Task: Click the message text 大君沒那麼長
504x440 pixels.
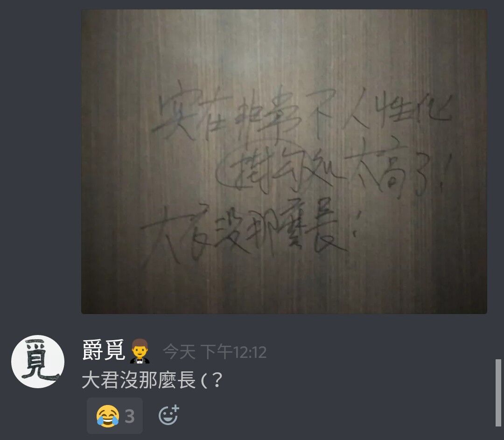Action: 139,380
